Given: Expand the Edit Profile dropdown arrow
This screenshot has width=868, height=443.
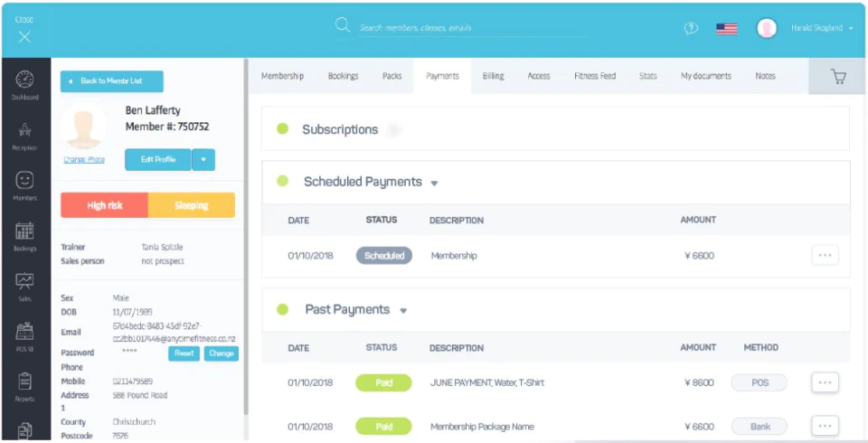Looking at the screenshot, I should tap(203, 159).
